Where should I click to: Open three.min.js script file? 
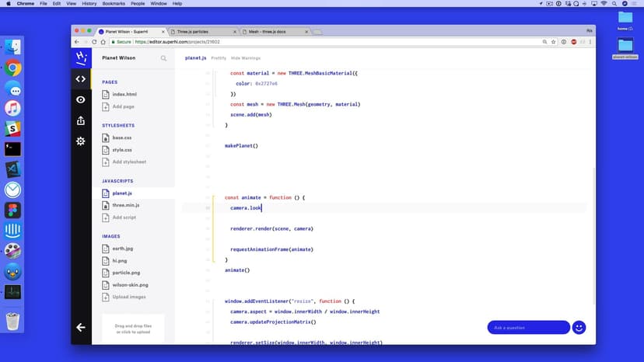pos(125,205)
